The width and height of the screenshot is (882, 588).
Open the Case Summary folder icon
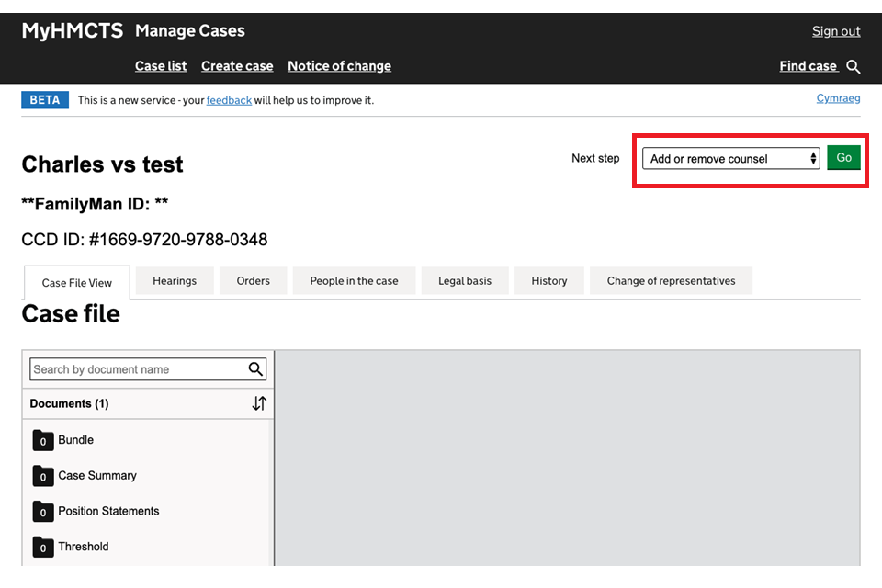tap(42, 476)
